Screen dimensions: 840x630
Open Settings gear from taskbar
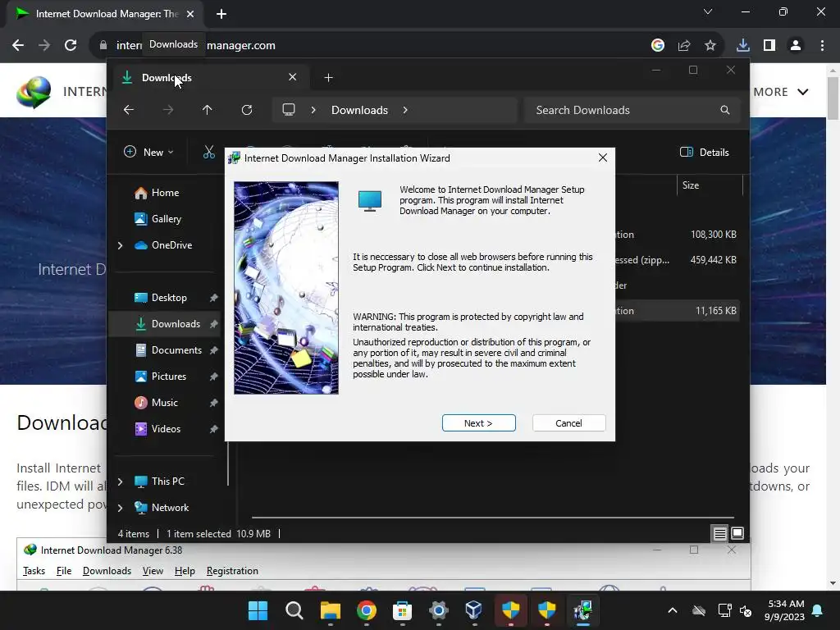(x=438, y=610)
